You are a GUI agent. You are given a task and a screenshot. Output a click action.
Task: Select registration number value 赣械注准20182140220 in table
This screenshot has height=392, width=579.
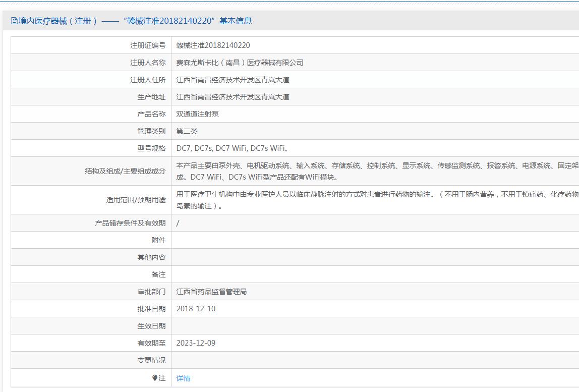(213, 45)
